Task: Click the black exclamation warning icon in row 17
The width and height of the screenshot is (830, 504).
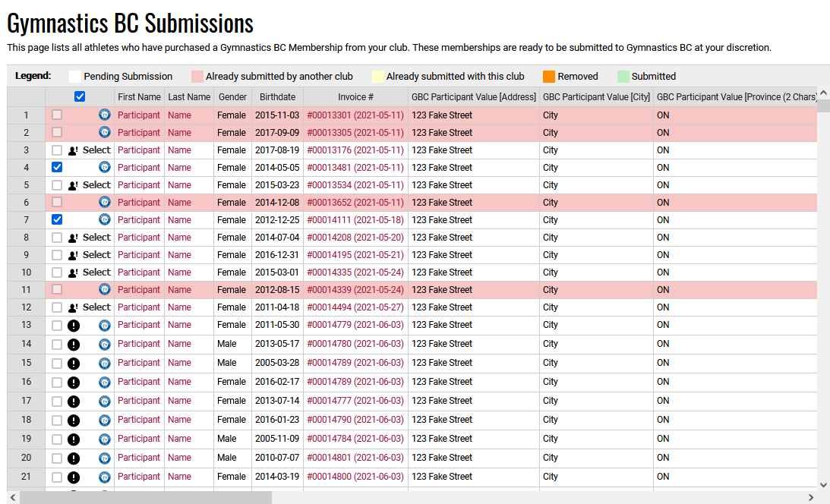Action: 74,402
